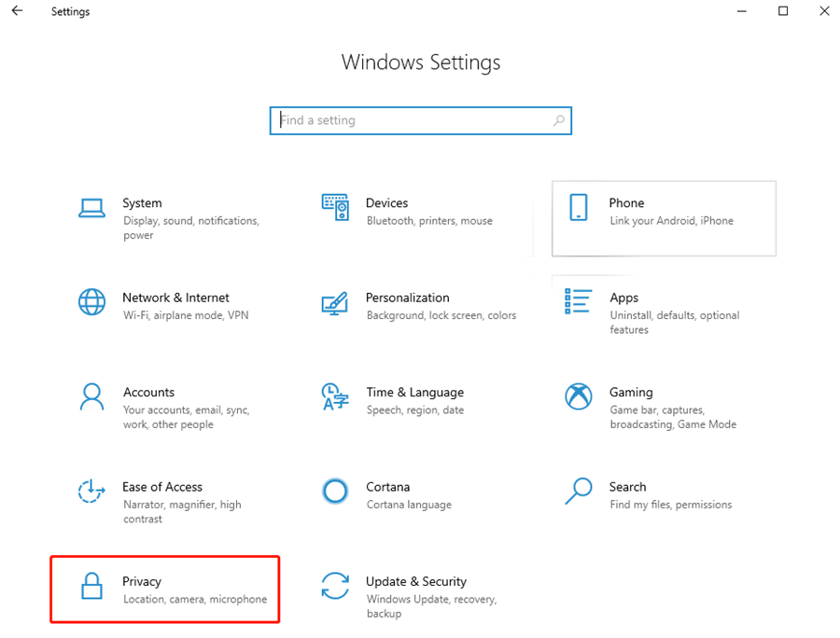Click 'Your accounts, email, sync' description
This screenshot has height=638, width=840.
(187, 418)
